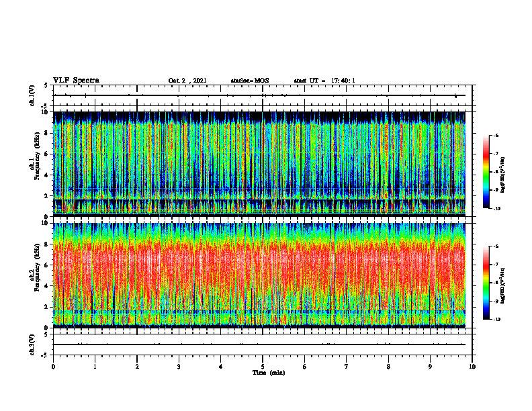Click time axis tick label "6"
Screen dimensions: 532x411
coord(305,367)
